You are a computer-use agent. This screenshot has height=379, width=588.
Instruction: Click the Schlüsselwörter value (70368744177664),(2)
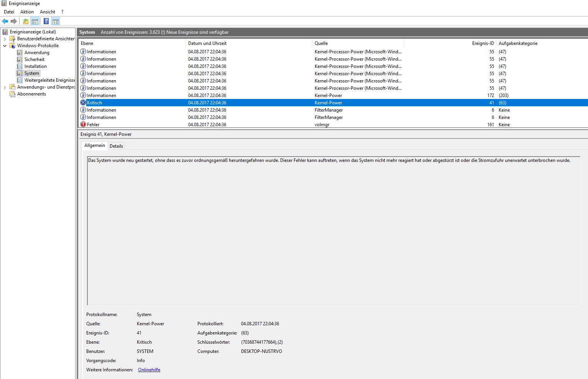[262, 342]
